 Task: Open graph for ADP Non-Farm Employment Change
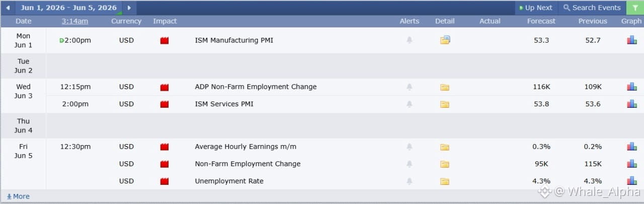pos(632,87)
